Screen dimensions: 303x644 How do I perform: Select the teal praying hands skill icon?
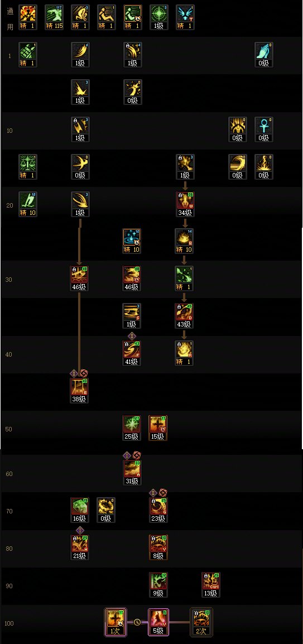pyautogui.click(x=263, y=55)
